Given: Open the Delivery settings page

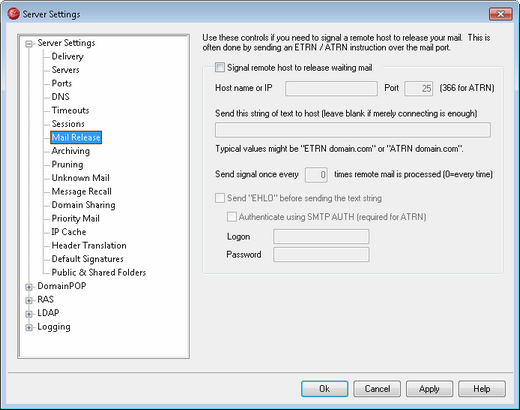Looking at the screenshot, I should (67, 56).
